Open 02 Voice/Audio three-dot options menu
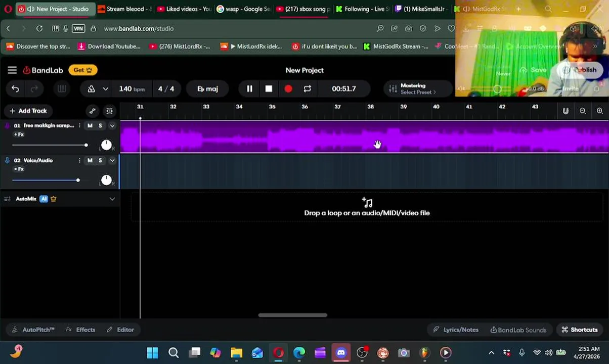 click(79, 161)
